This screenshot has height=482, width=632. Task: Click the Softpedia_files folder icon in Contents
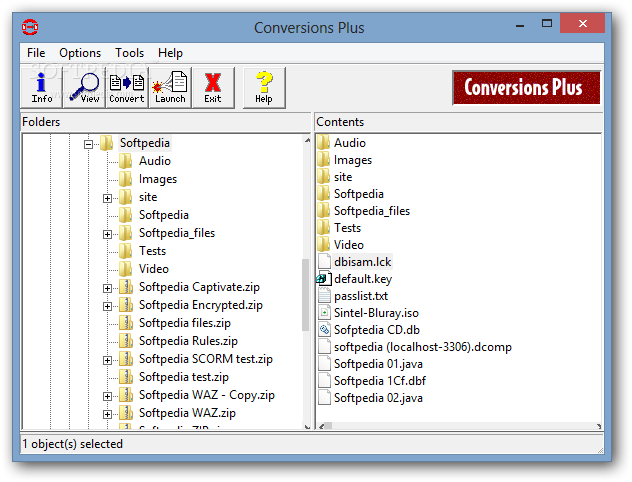(324, 210)
